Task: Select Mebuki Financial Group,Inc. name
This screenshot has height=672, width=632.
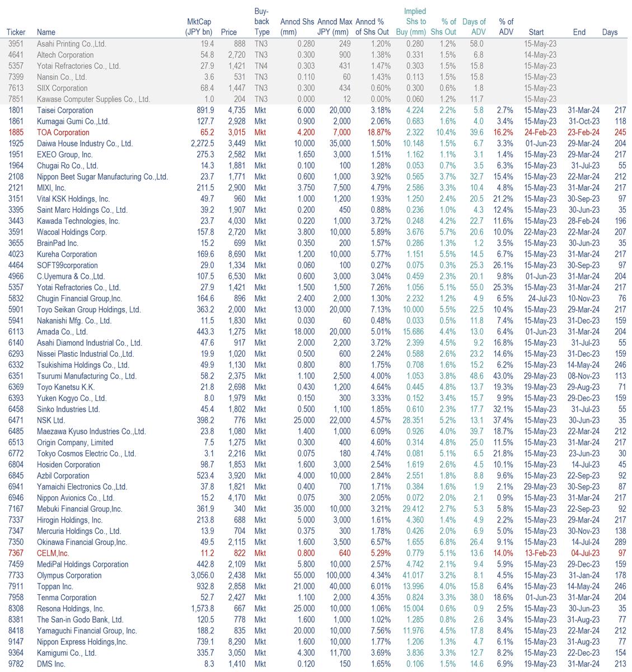Action: pyautogui.click(x=79, y=510)
